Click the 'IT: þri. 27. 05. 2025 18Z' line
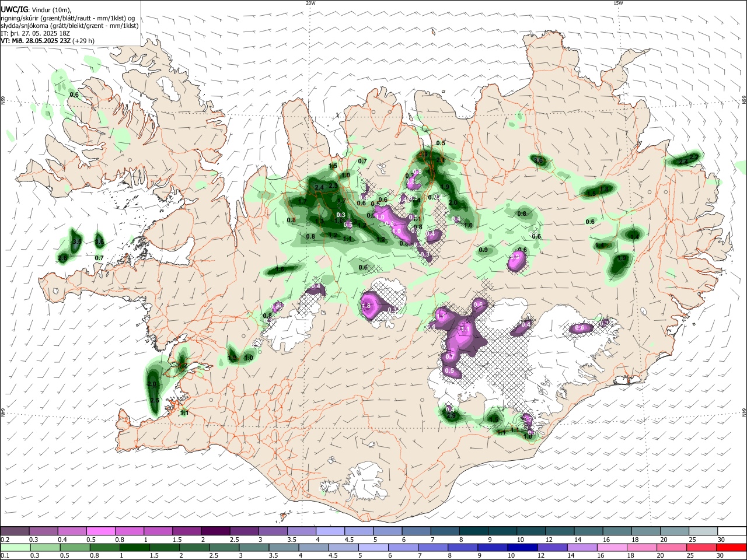 click(x=36, y=33)
